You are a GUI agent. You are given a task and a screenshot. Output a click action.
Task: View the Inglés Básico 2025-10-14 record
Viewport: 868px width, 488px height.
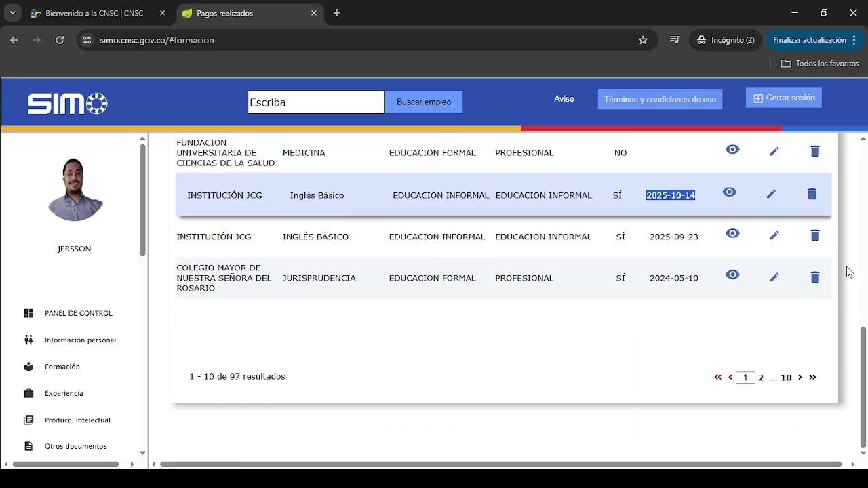(x=729, y=192)
